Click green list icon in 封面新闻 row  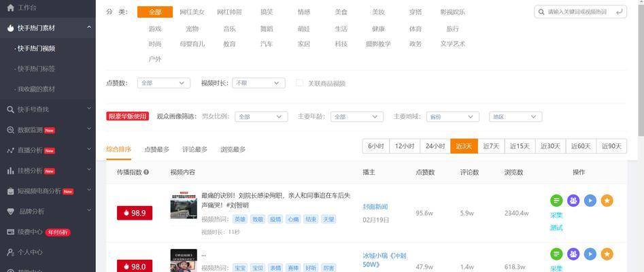(x=556, y=201)
